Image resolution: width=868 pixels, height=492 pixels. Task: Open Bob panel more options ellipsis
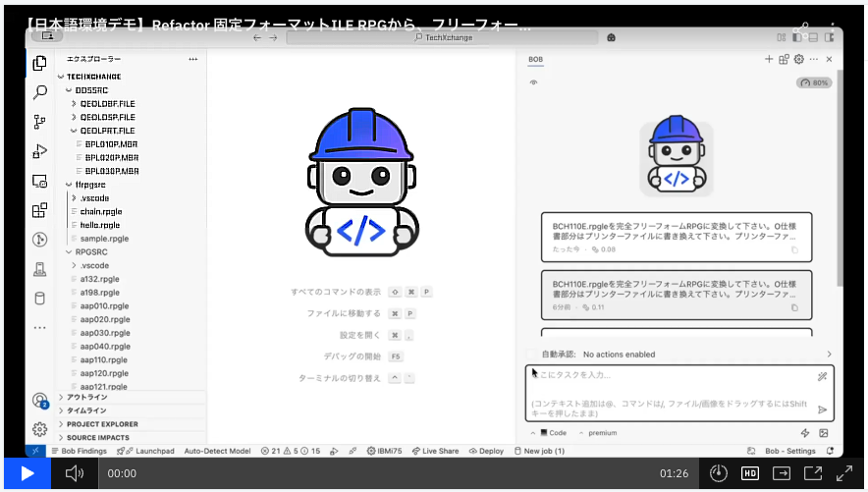tap(813, 59)
